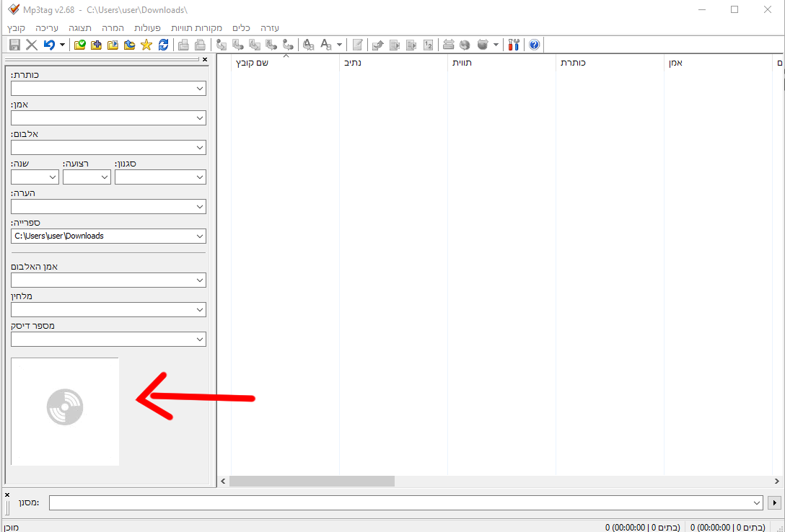Click the Extended tags notepad icon
The width and height of the screenshot is (785, 532).
[x=357, y=45]
